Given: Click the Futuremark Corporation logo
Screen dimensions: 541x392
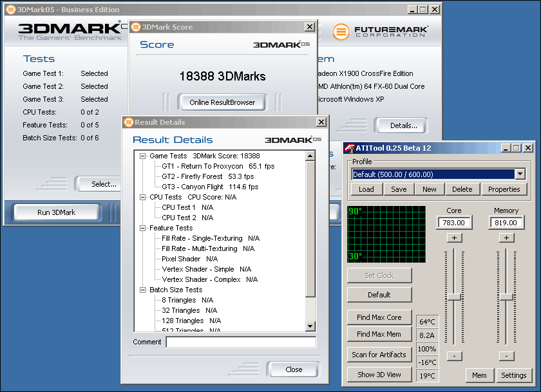Looking at the screenshot, I should click(x=381, y=32).
